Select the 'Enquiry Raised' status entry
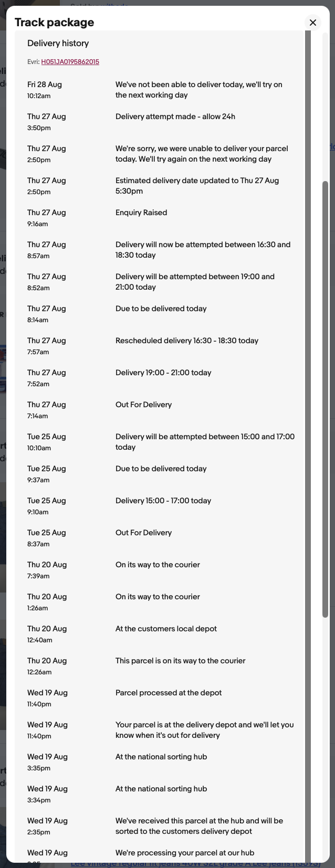 141,213
